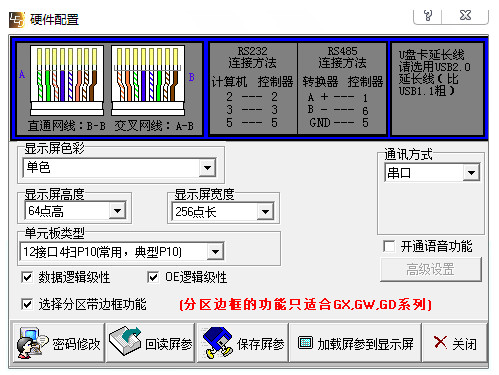Screen dimensions: 499x375
Task: Uncheck 选择分区带边框功能 checkbox
Action: coord(27,304)
